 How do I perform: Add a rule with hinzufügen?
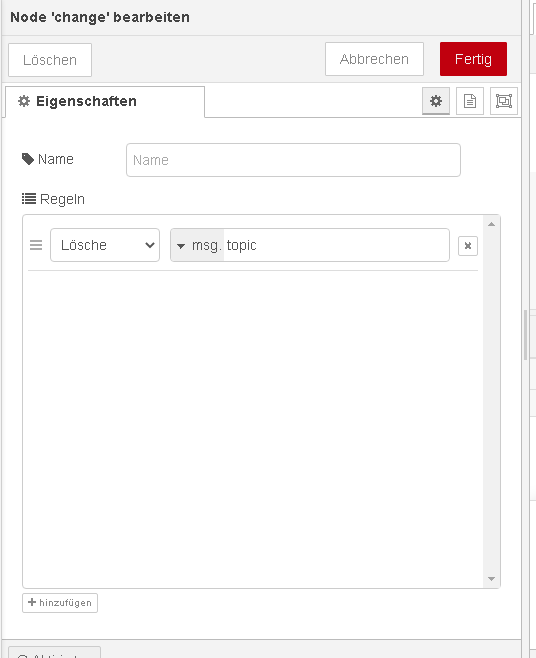point(60,603)
